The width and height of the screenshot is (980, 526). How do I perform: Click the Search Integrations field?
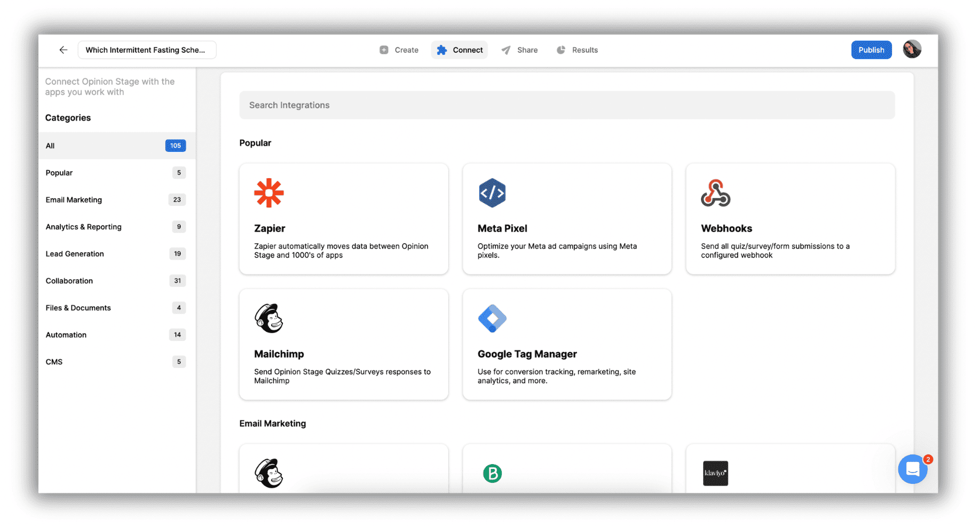567,105
